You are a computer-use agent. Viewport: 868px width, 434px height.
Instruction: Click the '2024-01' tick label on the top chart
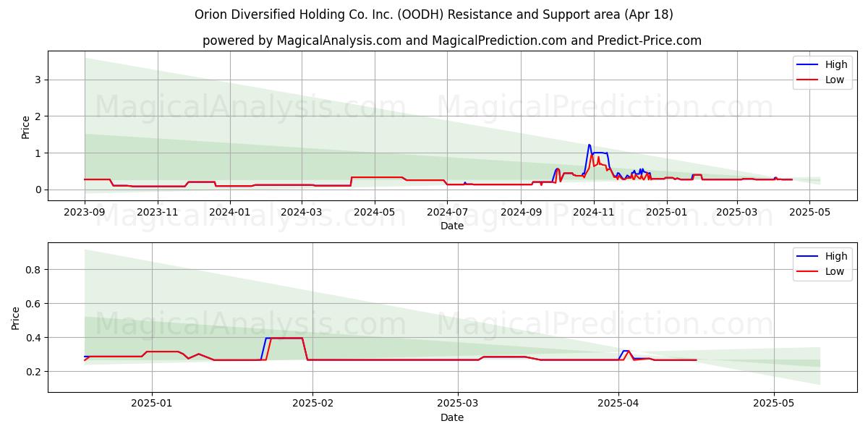230,213
